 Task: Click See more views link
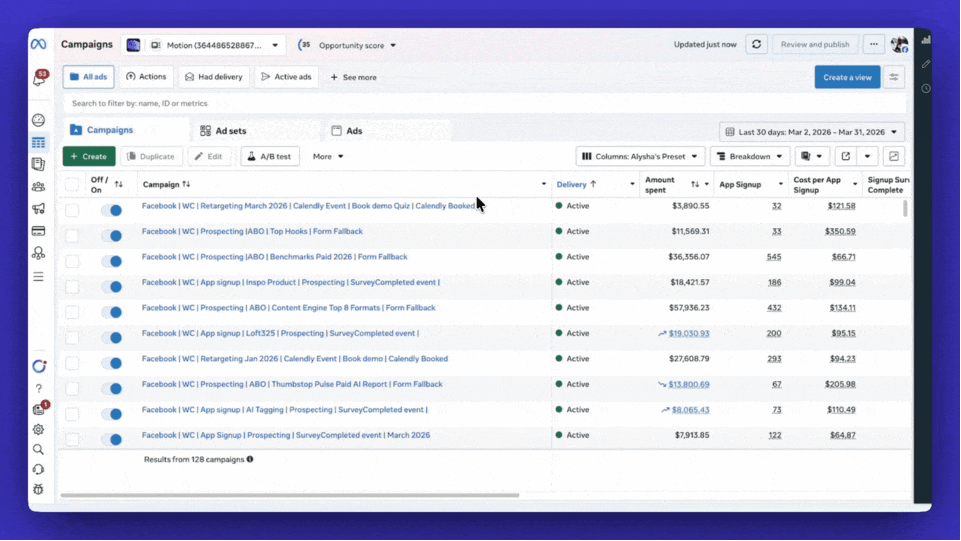(354, 77)
